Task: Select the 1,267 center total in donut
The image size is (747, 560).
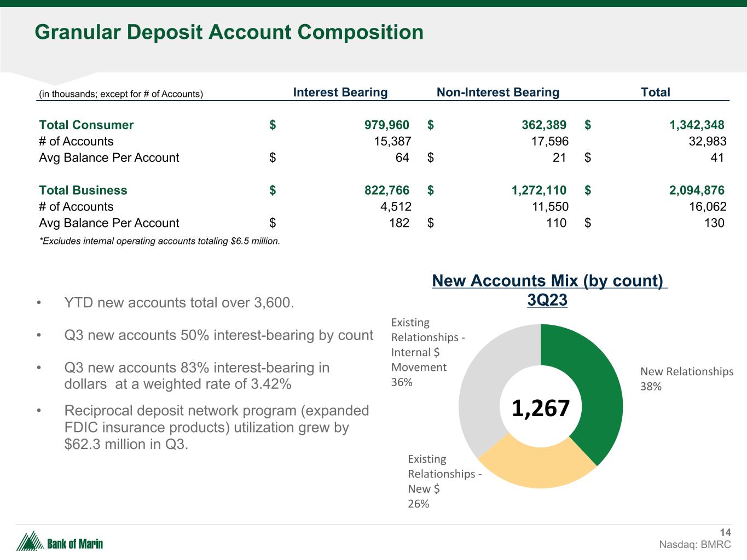Action: pos(540,408)
